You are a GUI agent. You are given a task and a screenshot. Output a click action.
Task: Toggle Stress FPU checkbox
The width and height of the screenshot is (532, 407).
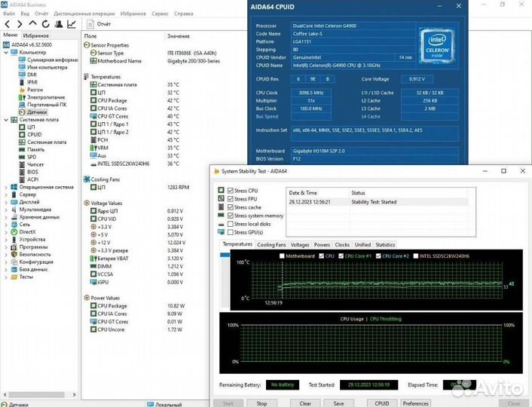(x=231, y=199)
